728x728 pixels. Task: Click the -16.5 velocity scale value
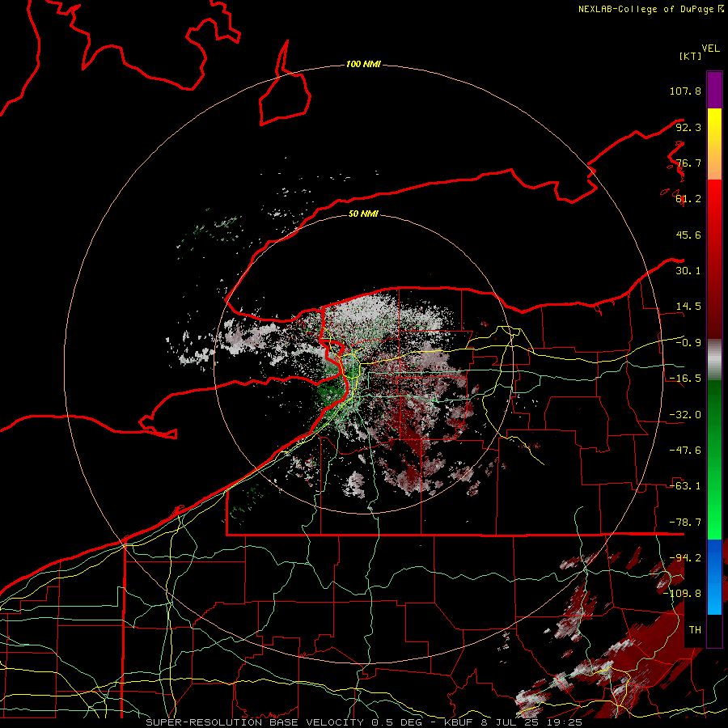(x=685, y=379)
